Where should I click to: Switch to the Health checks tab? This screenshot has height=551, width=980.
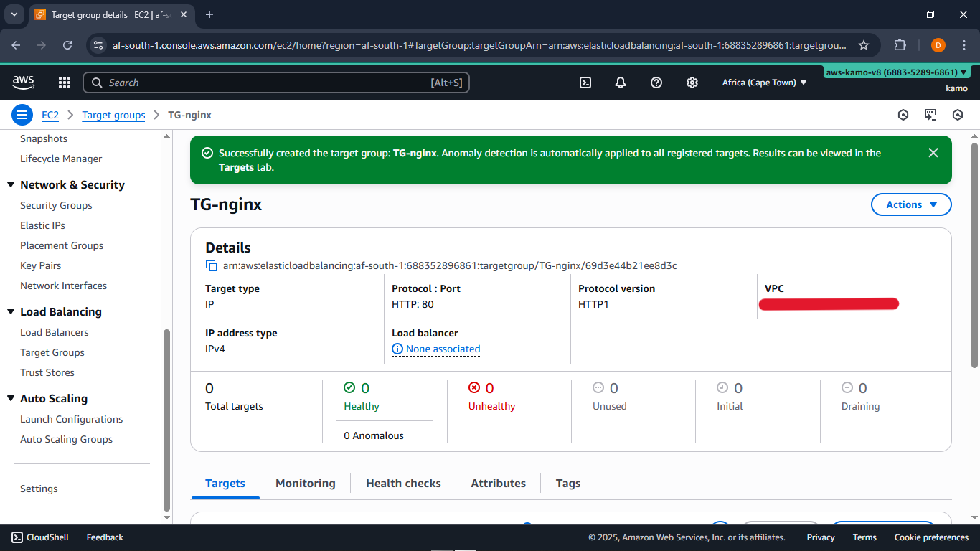[403, 484]
